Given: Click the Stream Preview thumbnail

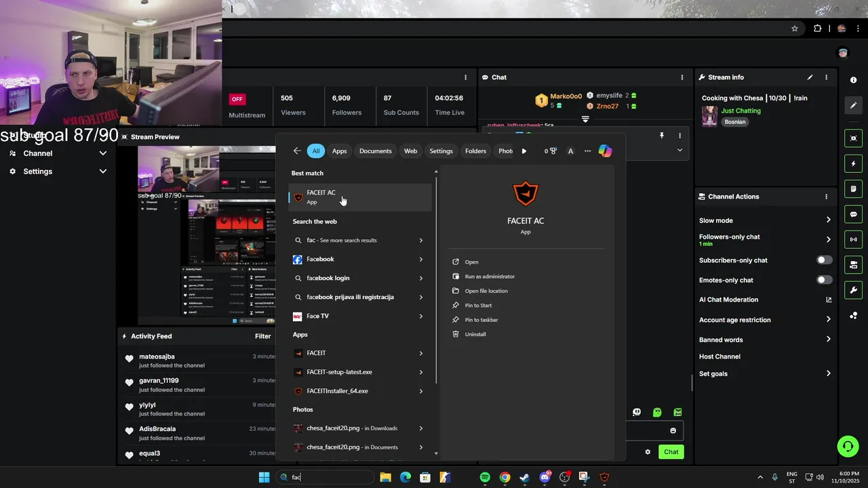Looking at the screenshot, I should click(x=207, y=236).
